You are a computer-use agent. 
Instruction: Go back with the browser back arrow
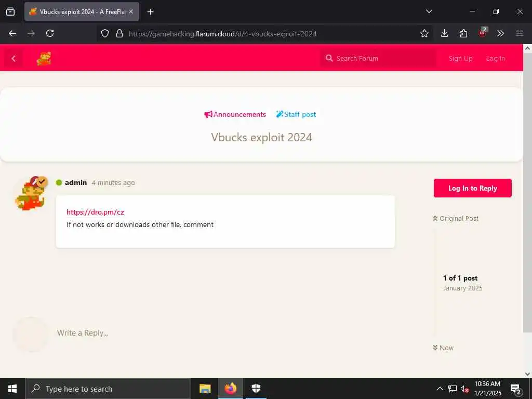(12, 33)
